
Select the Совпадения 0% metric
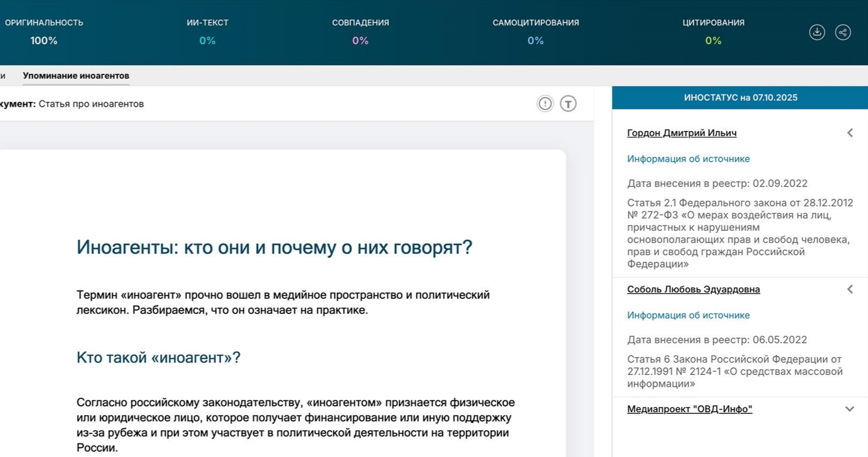[360, 32]
